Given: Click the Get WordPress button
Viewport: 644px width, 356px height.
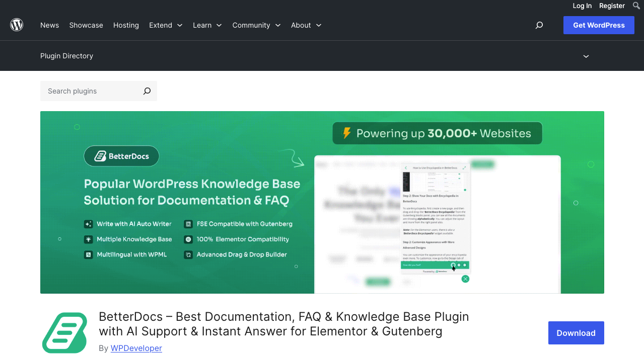Looking at the screenshot, I should point(599,25).
